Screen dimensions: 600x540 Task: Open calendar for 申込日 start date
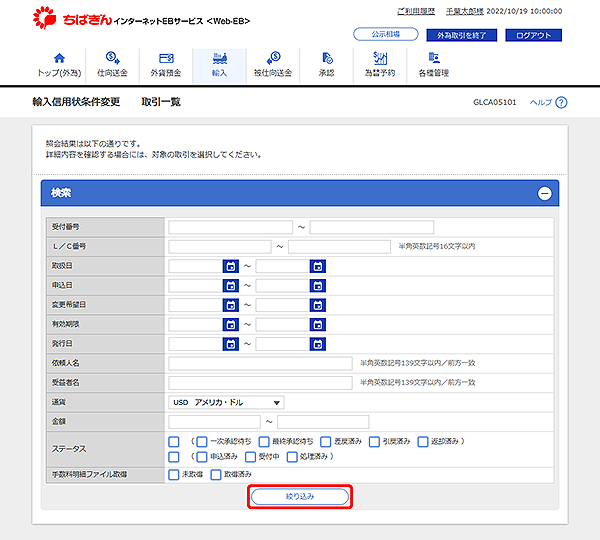tap(231, 285)
